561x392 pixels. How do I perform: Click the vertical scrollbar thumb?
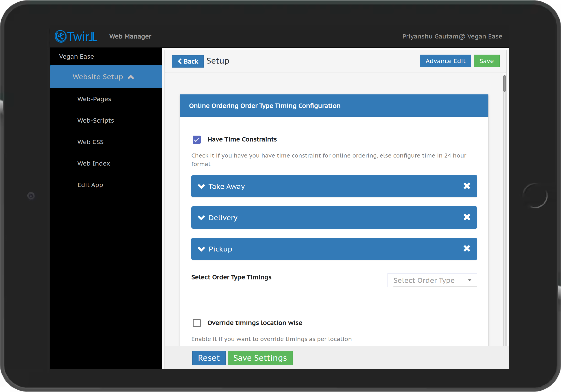point(504,83)
